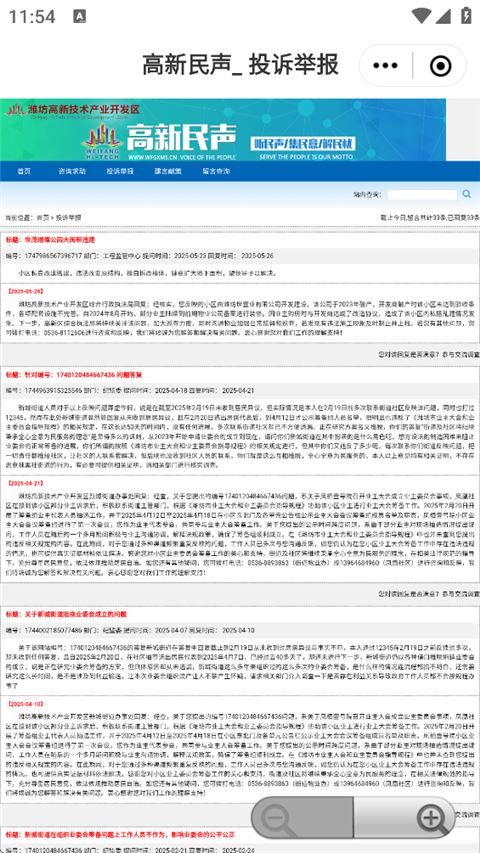This screenshot has width=480, height=853.
Task: Click the Weifang Hi-Tech logo in the banner
Action: tap(104, 141)
